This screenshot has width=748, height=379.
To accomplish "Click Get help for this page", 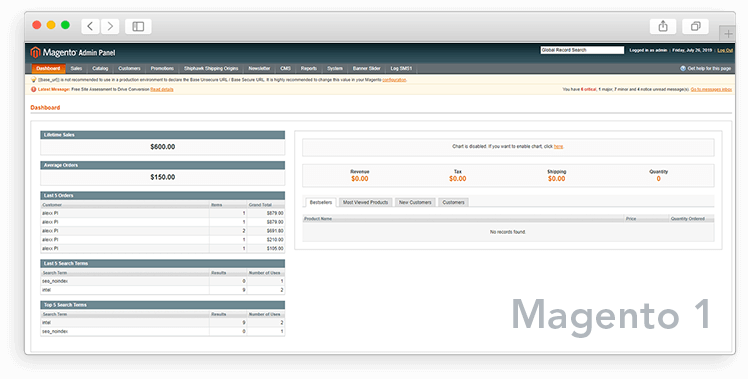I will click(709, 68).
